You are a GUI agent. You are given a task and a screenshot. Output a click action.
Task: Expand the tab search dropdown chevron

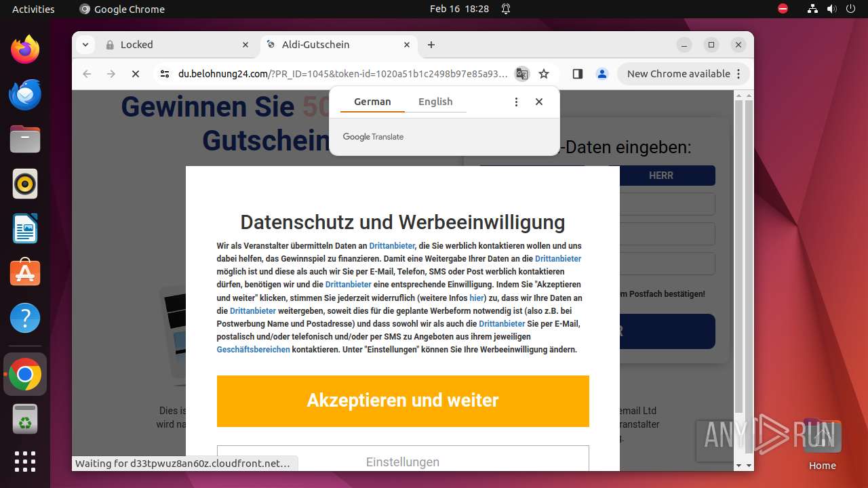85,45
